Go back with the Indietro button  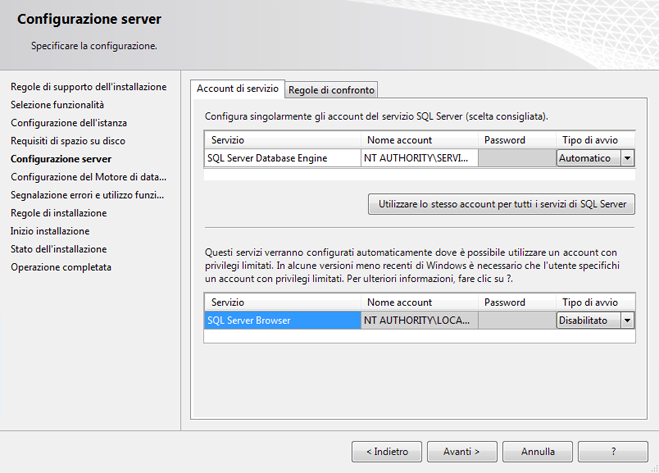coord(387,452)
